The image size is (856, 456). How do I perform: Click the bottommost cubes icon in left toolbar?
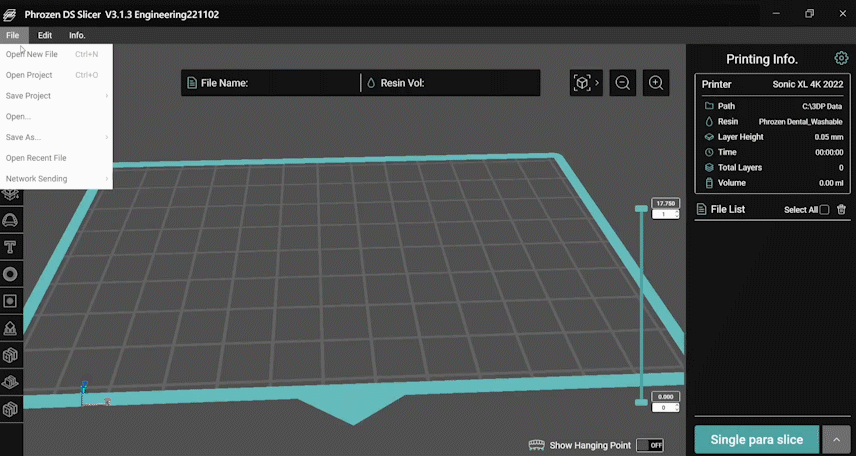(10, 409)
